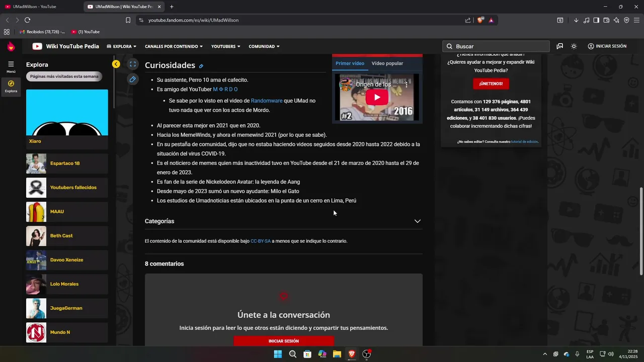Open Windows Start menu

tap(278, 354)
